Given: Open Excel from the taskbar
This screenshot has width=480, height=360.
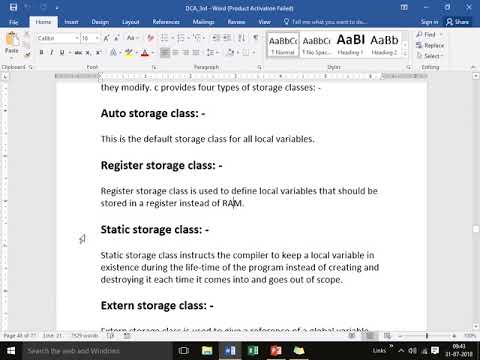Looking at the screenshot, I should click(x=253, y=351).
